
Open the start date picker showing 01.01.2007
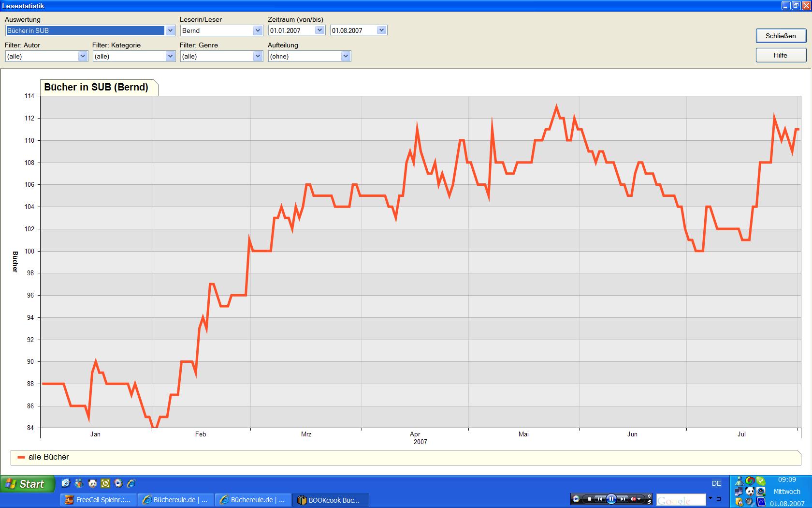click(319, 30)
